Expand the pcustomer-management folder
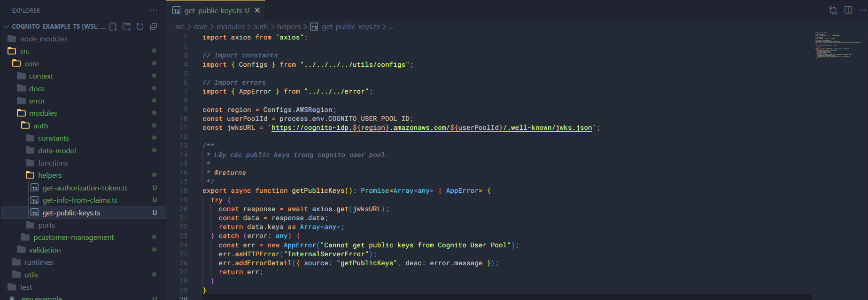This screenshot has height=300, width=868. tap(73, 237)
